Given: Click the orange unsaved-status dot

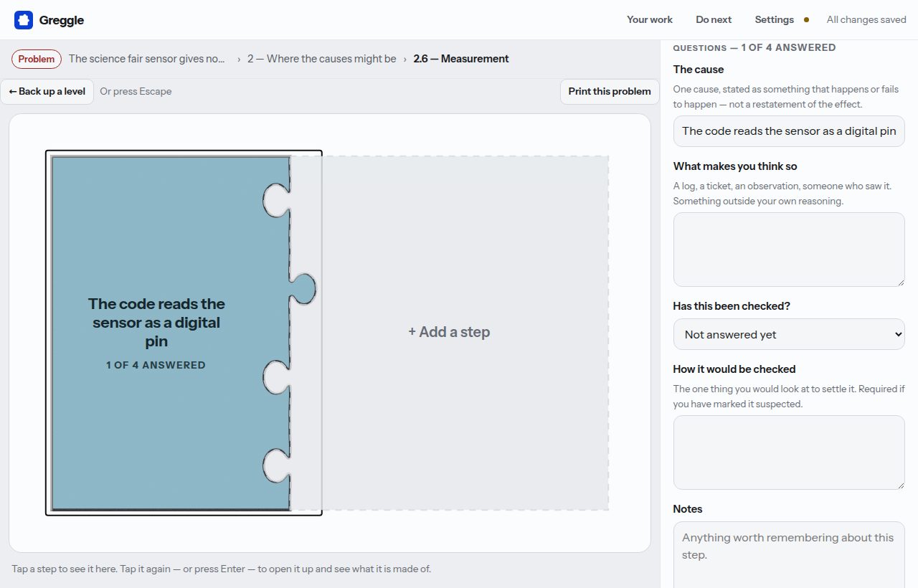Looking at the screenshot, I should [x=807, y=20].
